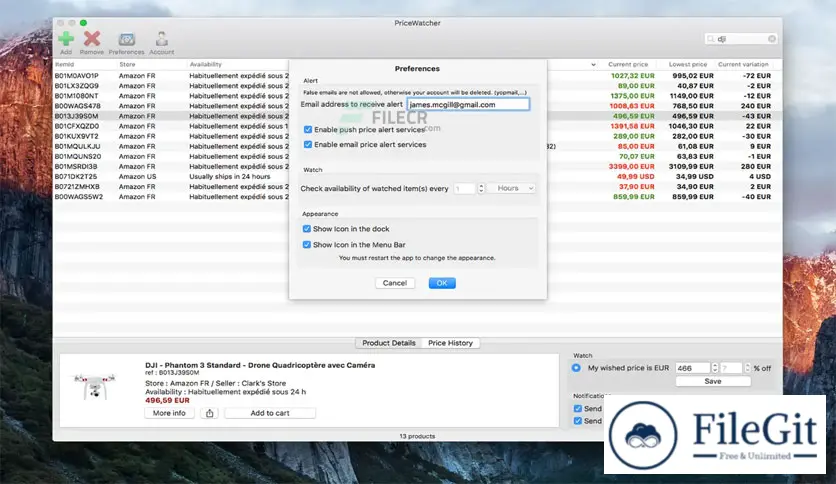
Task: Select item row B0721ZMHXB
Action: 77,187
